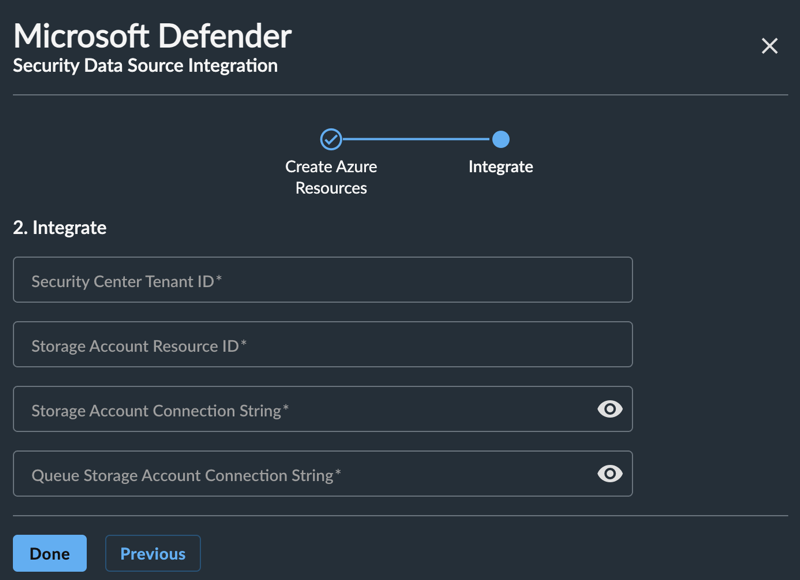800x580 pixels.
Task: Close the Microsoft Defender integration dialog
Action: pos(769,46)
